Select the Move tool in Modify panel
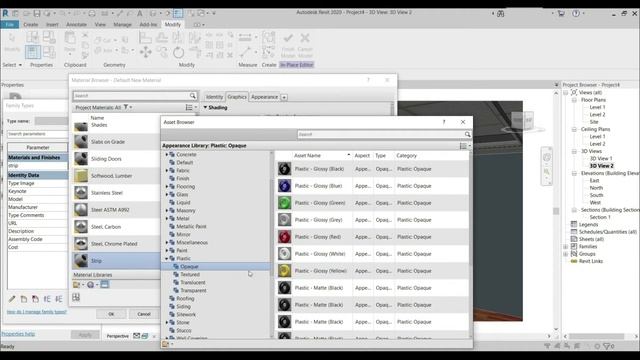Image resolution: width=640 pixels, height=360 pixels. coord(145,52)
